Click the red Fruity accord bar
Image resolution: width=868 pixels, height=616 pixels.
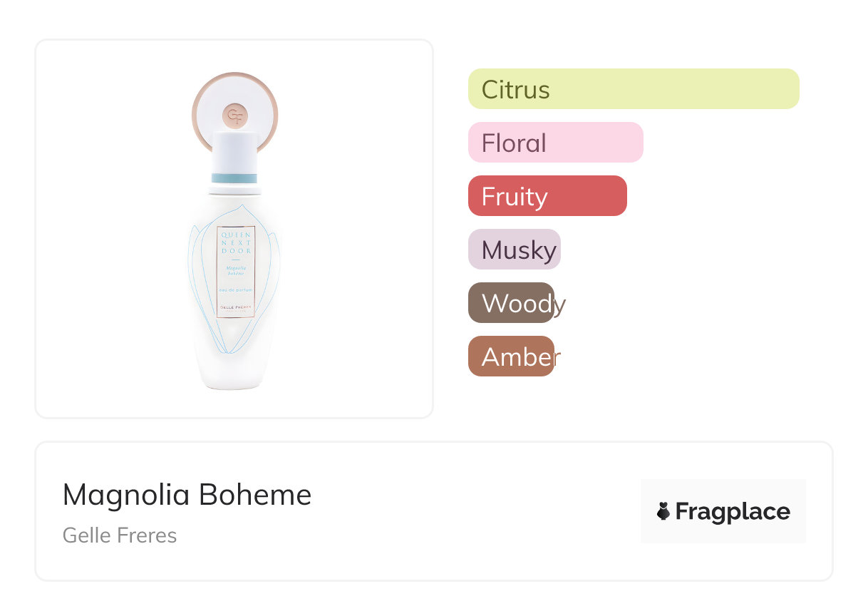[x=547, y=196]
